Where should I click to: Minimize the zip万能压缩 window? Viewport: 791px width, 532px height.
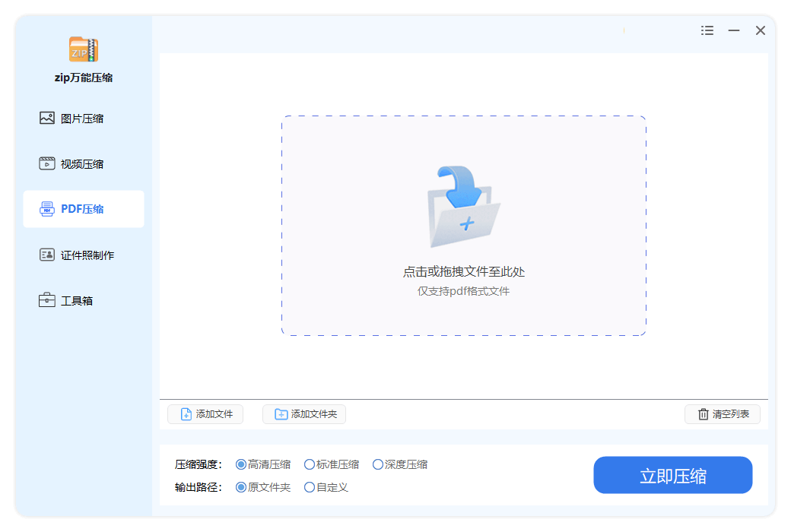click(734, 30)
